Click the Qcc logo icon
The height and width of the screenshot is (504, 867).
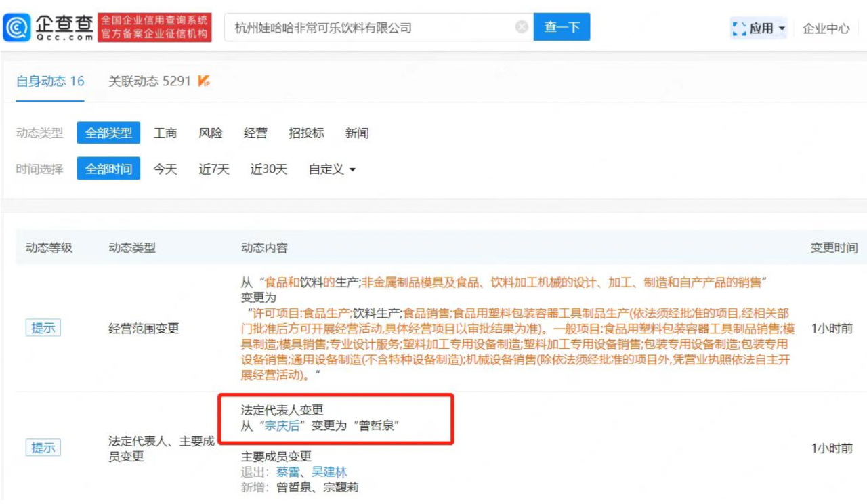tap(17, 27)
